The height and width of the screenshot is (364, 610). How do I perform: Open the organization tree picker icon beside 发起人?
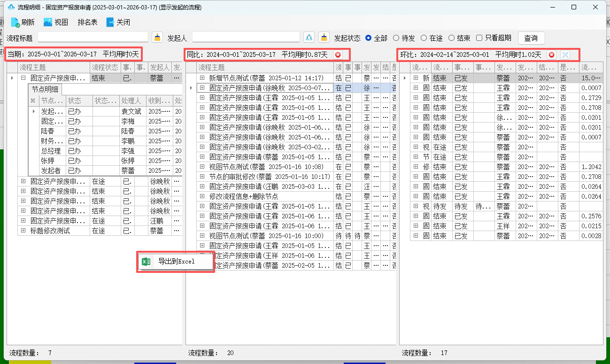coord(309,38)
